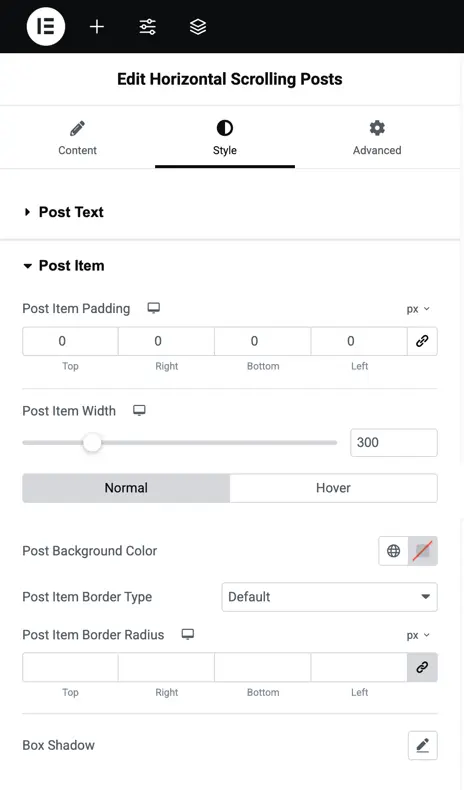Click responsive device icon beside Border Radius

[188, 634]
